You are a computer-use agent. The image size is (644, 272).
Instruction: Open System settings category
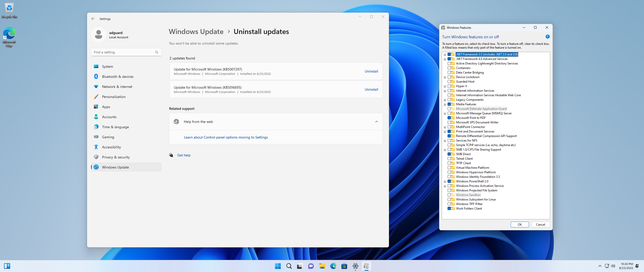point(126,66)
